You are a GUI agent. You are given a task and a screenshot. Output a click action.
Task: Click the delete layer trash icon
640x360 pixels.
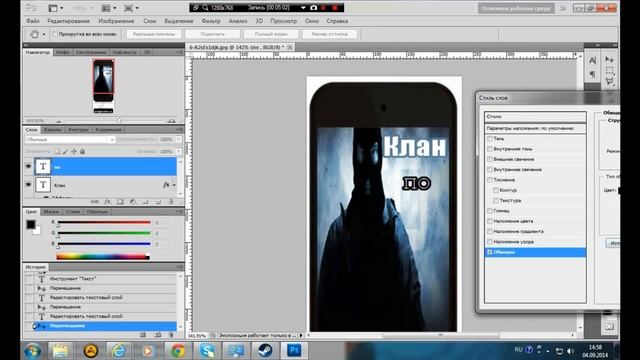click(x=171, y=202)
